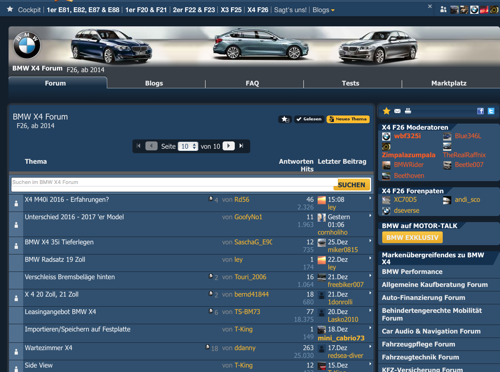
Task: Share forum via Twitter icon
Action: (491, 111)
